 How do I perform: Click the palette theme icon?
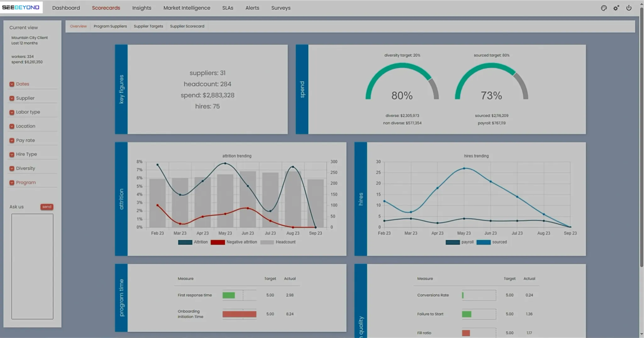click(604, 8)
